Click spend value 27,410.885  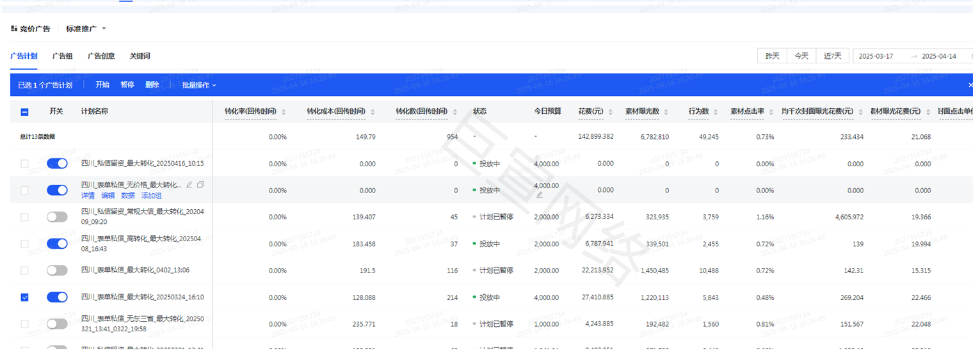point(598,297)
